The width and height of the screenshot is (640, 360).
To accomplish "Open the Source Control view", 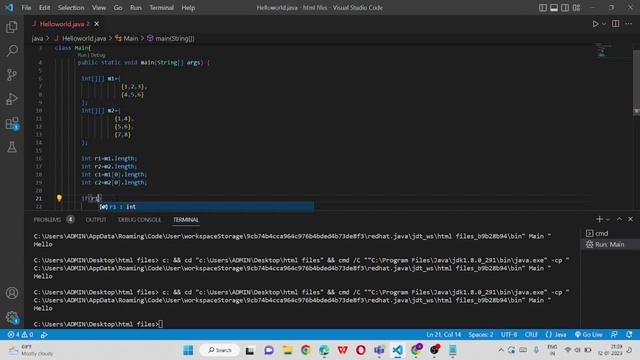I will coord(12,75).
